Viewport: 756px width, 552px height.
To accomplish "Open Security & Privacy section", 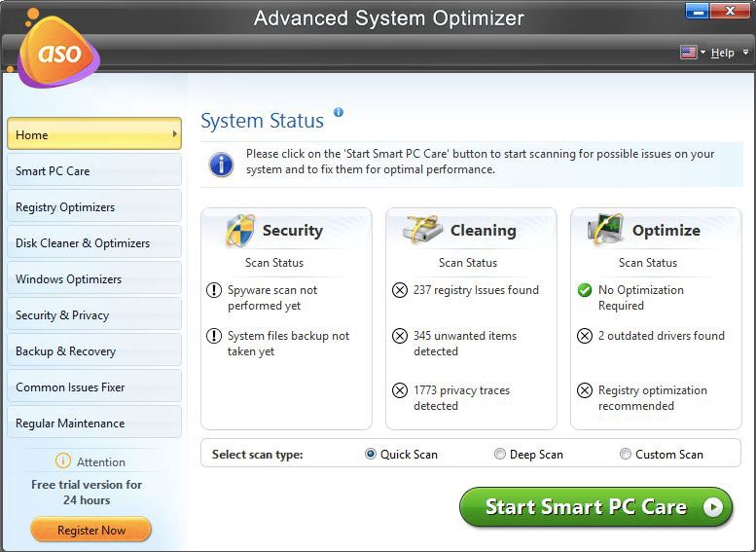I will (94, 314).
